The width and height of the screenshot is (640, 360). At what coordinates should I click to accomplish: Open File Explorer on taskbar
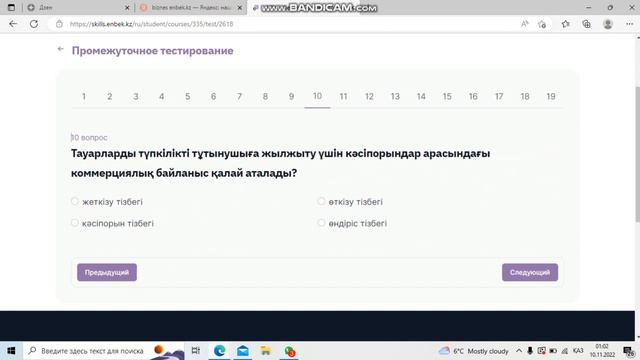(x=266, y=351)
